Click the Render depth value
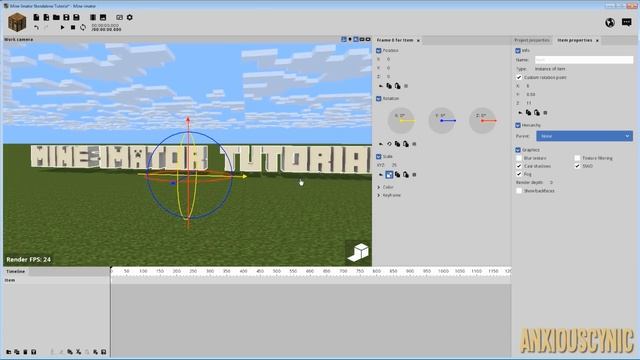This screenshot has height=360, width=640. coord(551,182)
